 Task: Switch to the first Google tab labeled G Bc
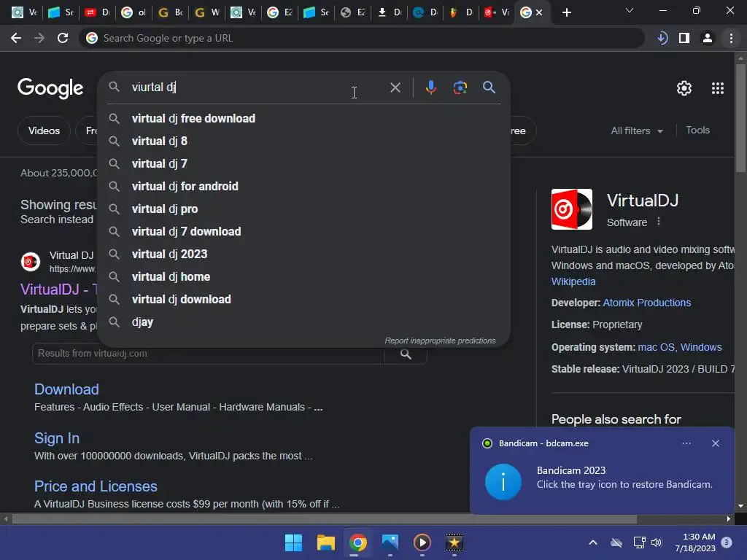point(171,12)
